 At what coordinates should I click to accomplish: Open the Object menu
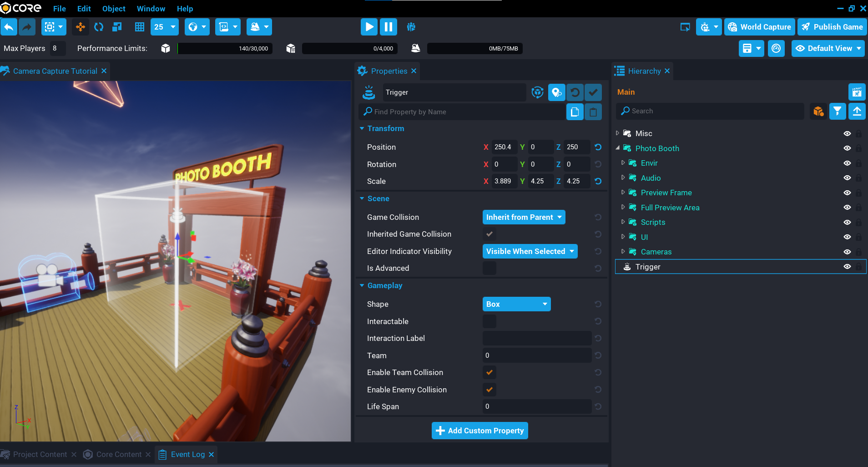(114, 9)
